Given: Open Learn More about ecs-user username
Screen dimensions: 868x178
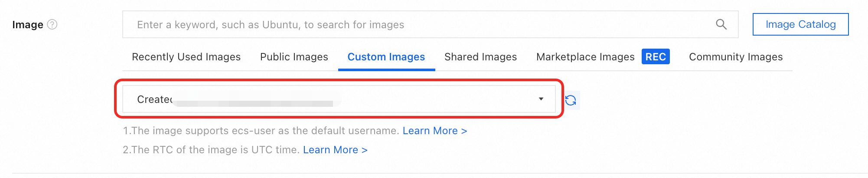Looking at the screenshot, I should pyautogui.click(x=434, y=131).
